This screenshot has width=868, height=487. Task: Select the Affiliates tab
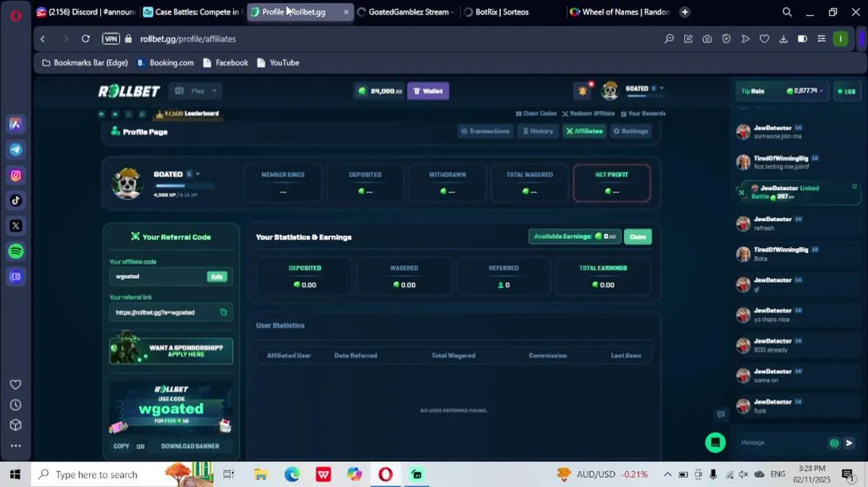pos(585,131)
